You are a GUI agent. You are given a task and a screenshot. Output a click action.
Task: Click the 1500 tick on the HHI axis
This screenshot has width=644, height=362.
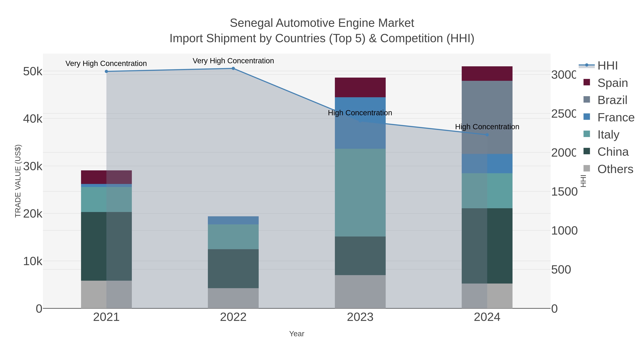pos(564,192)
